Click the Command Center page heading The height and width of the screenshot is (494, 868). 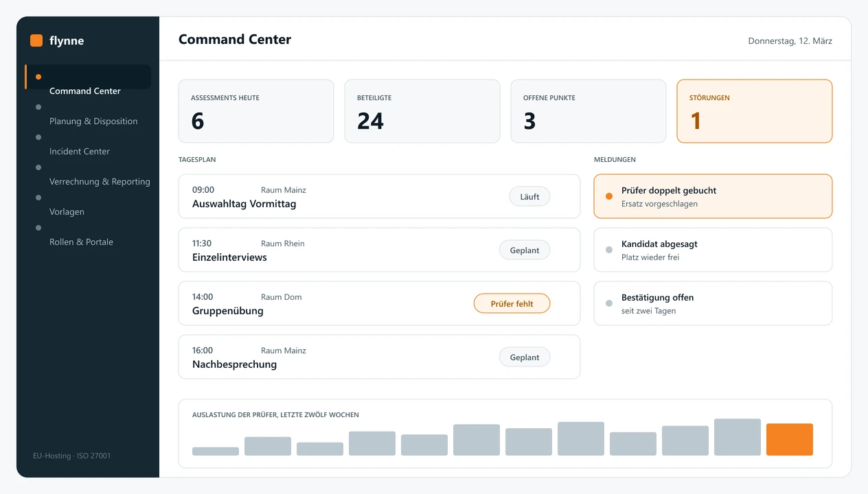click(235, 40)
